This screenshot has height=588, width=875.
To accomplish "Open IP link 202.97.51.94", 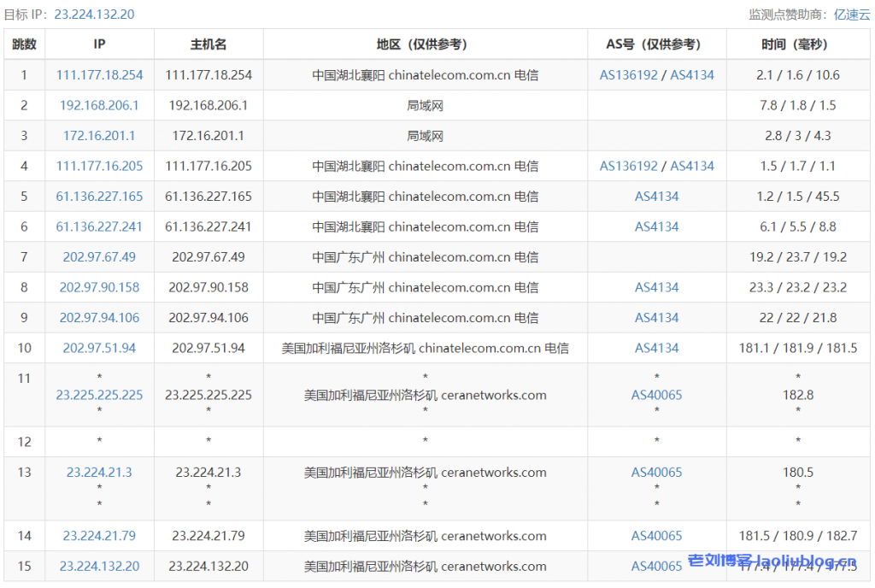I will (99, 349).
